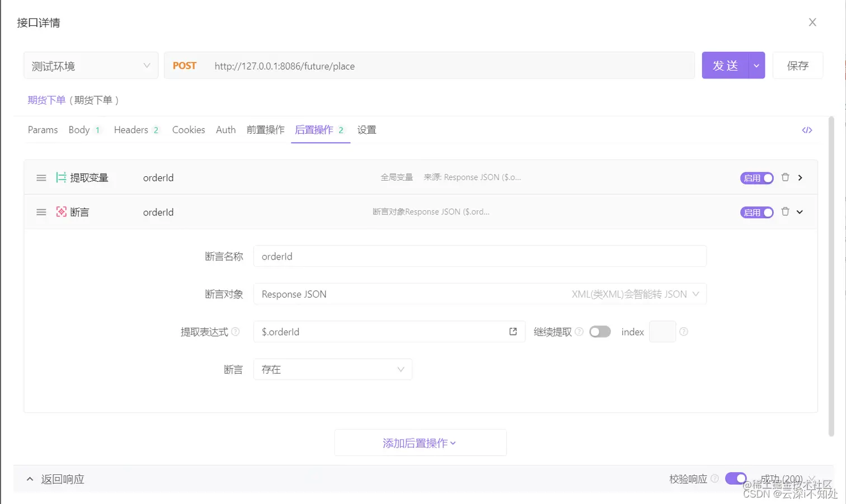Toggle the 校验响应 switch

click(x=736, y=478)
